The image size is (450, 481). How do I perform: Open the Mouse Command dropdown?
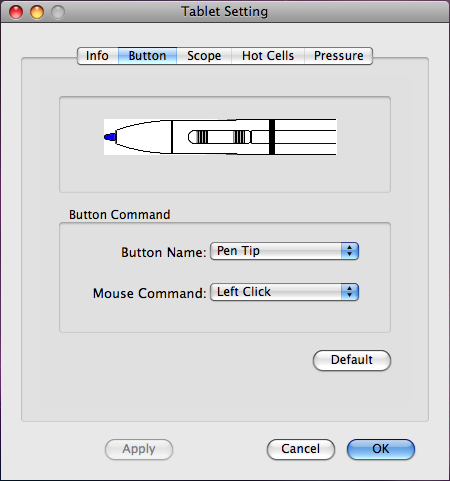[x=284, y=292]
